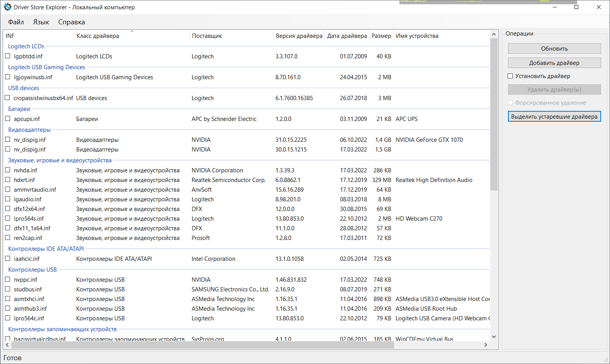Tick the checkbox for lgpbtdd.inf
Screen dimensions: 610x364
click(8, 56)
